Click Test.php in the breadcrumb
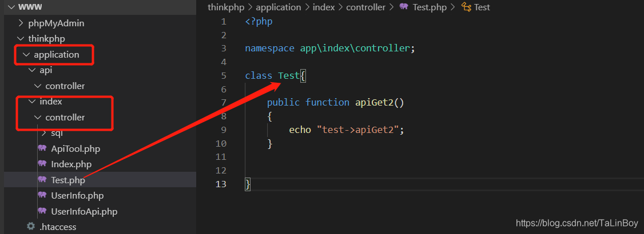Screen dimensions: 644x234 tap(429, 7)
